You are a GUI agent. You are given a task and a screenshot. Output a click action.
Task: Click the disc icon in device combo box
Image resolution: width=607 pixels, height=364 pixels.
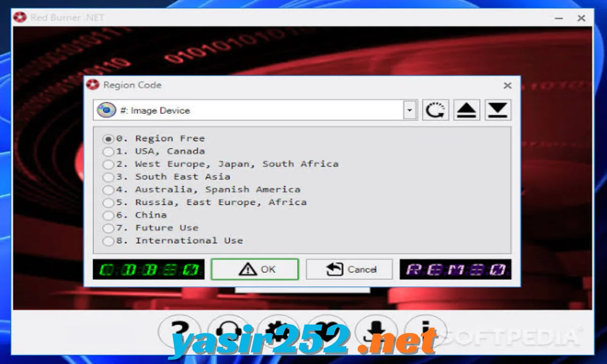point(106,110)
